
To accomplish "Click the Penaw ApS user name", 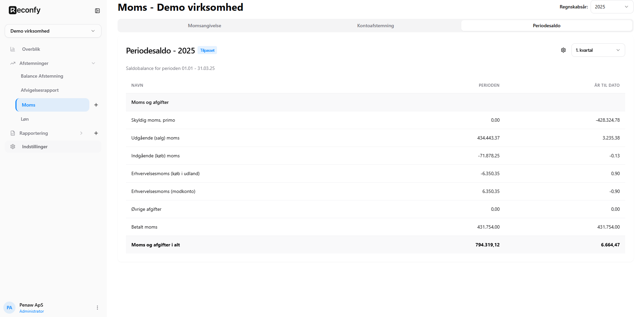I will point(31,305).
